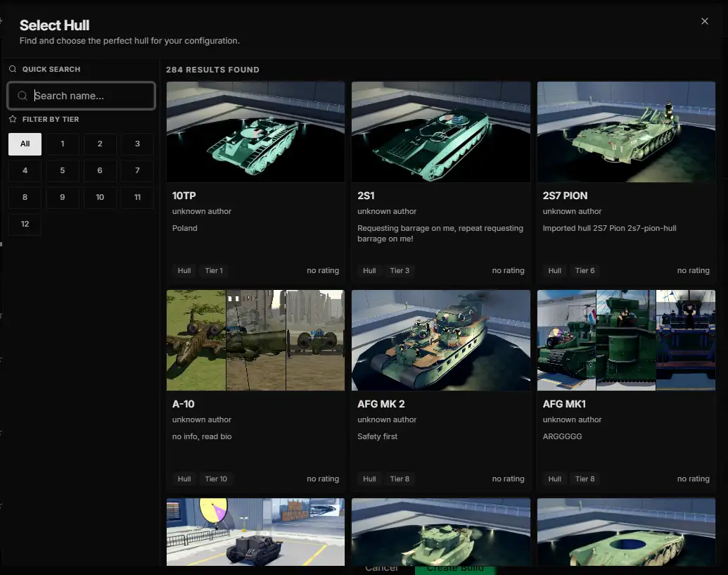Open the 2S7 PION hull thumbnail

pyautogui.click(x=626, y=132)
